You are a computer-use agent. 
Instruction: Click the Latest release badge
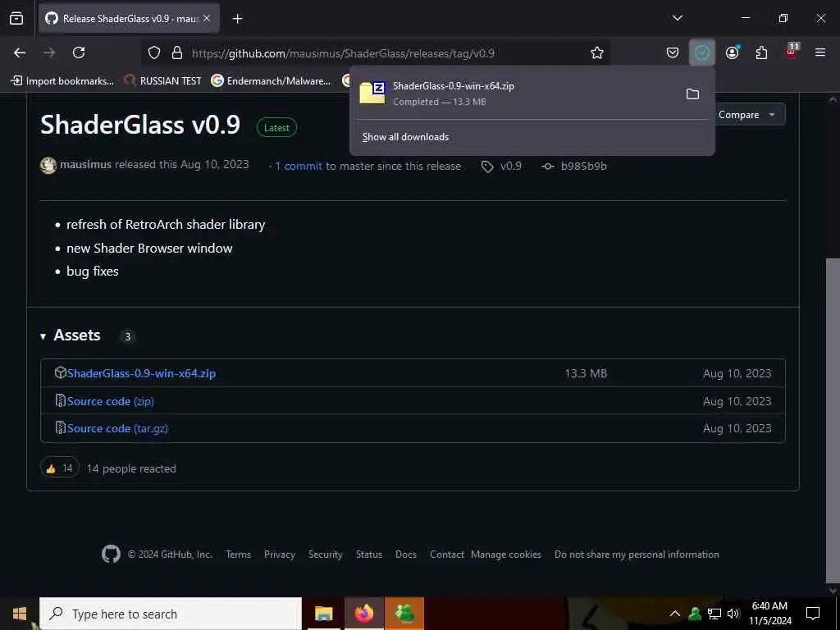[276, 127]
